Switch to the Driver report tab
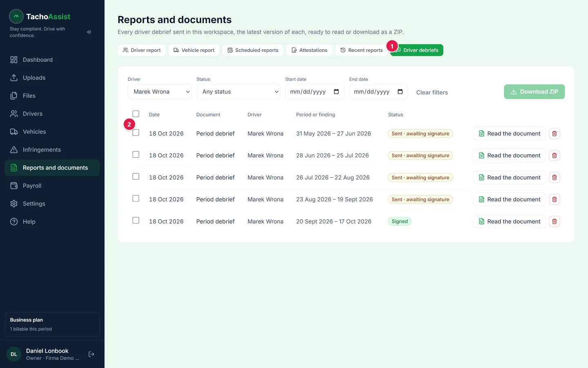588x368 pixels. (142, 50)
